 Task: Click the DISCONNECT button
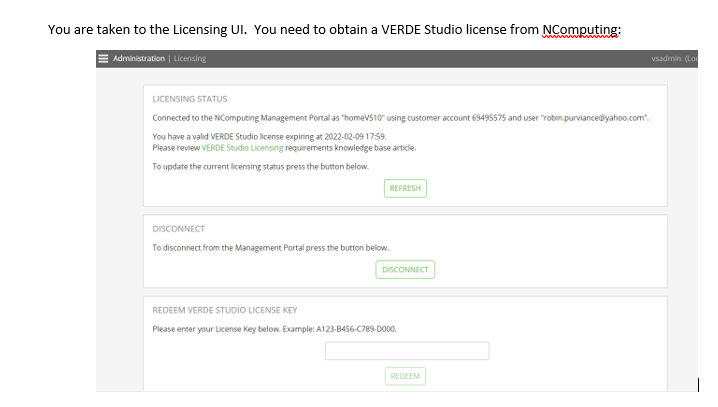(405, 270)
